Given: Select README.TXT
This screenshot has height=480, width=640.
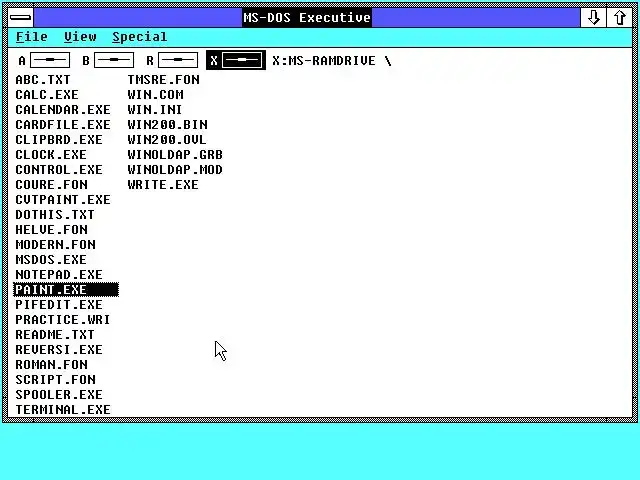Looking at the screenshot, I should click(x=55, y=335).
